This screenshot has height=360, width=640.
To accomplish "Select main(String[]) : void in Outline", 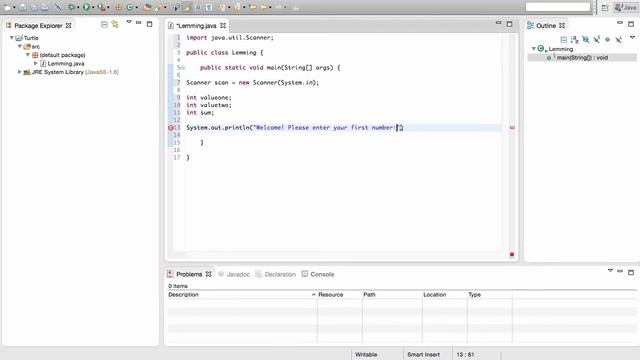I will point(582,58).
